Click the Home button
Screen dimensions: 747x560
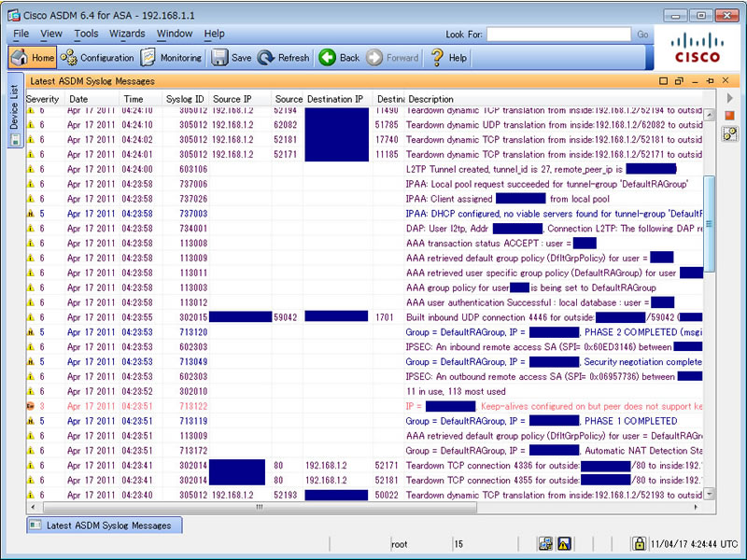pyautogui.click(x=33, y=58)
